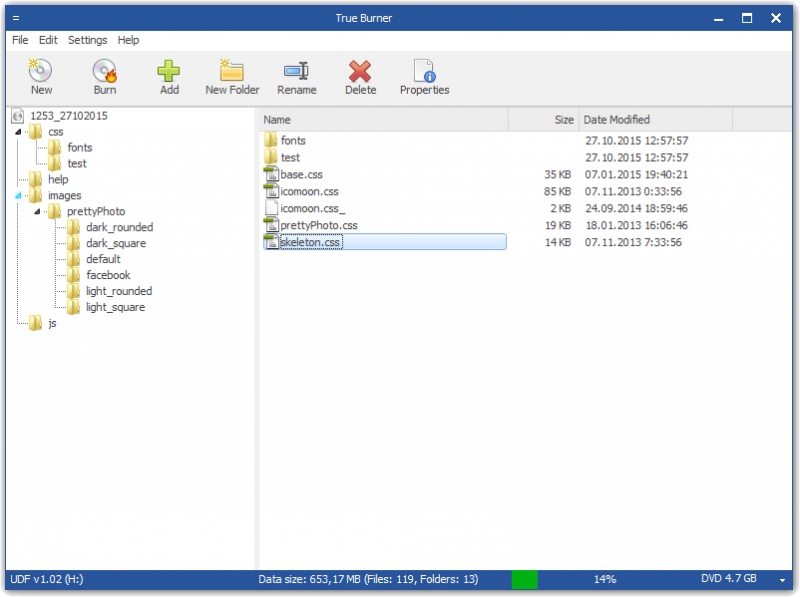
Task: Click the base.css file icon
Action: 271,175
